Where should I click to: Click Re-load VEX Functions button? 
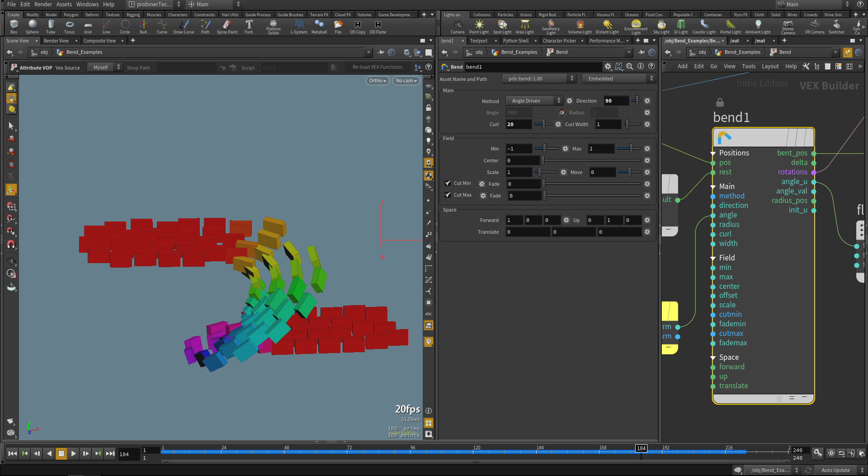pyautogui.click(x=377, y=67)
